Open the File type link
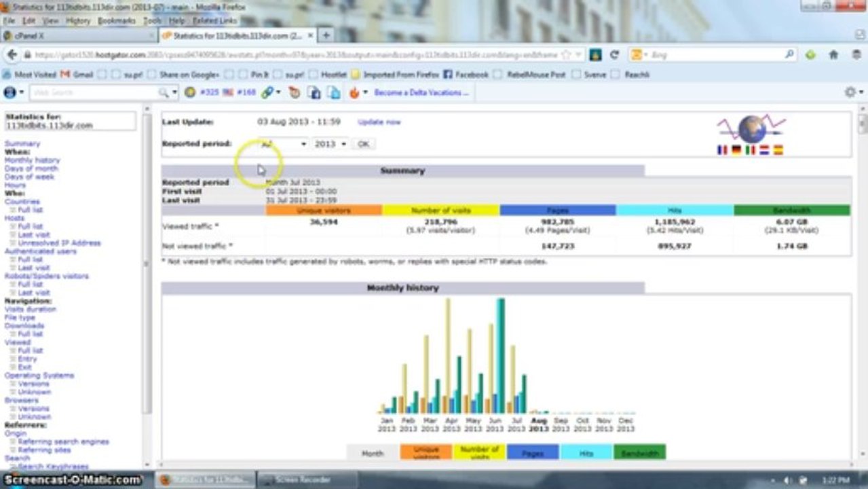This screenshot has height=489, width=868. [20, 317]
